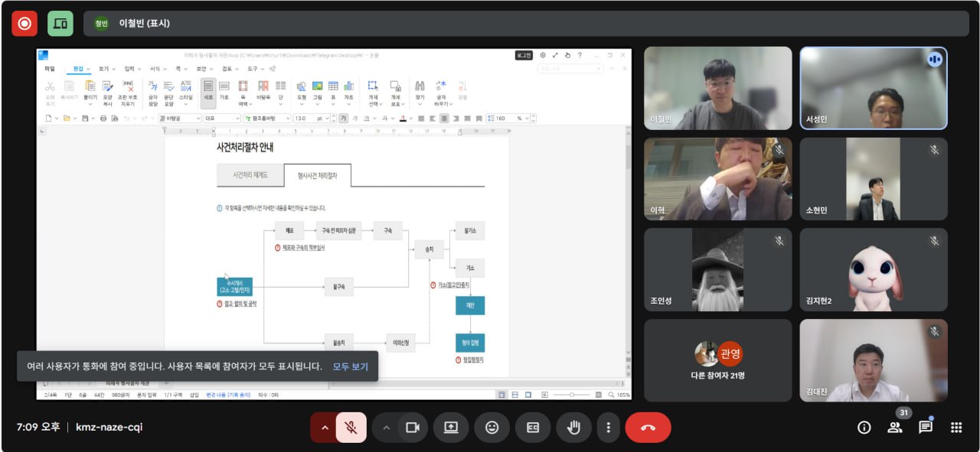Click the help question mark icon in Hangul
Image resolution: width=980 pixels, height=452 pixels.
coord(580,55)
